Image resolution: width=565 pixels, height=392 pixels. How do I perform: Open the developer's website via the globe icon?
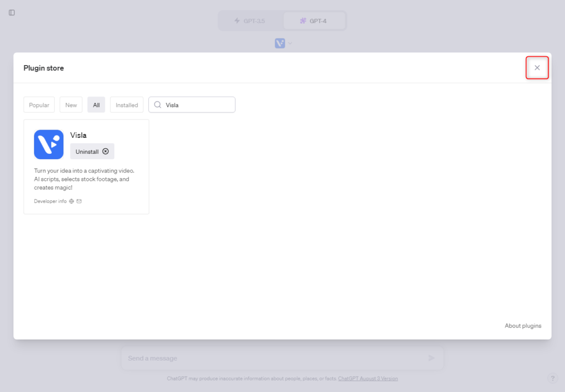[x=72, y=201]
